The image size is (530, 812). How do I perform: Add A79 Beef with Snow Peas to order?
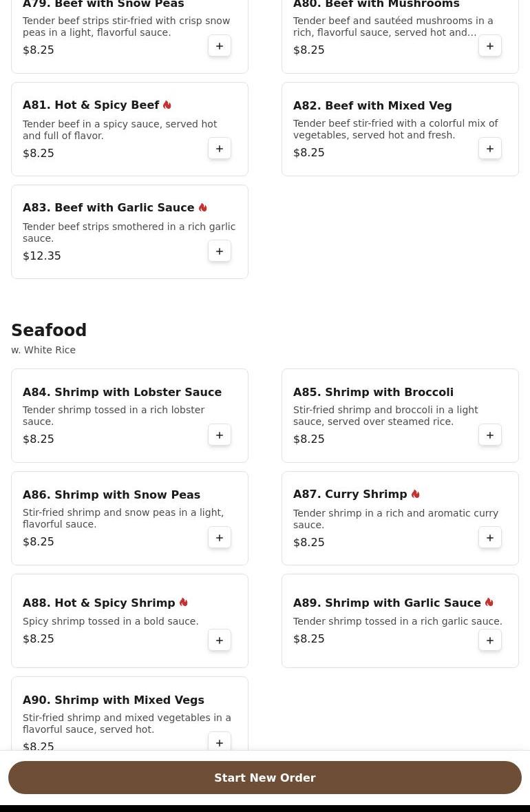click(220, 46)
